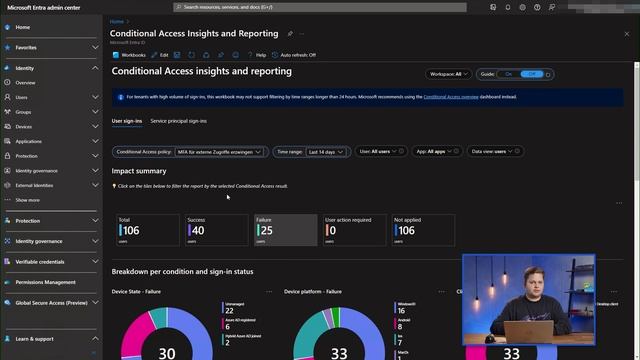Click the icon left of the notifications bell

(x=493, y=7)
